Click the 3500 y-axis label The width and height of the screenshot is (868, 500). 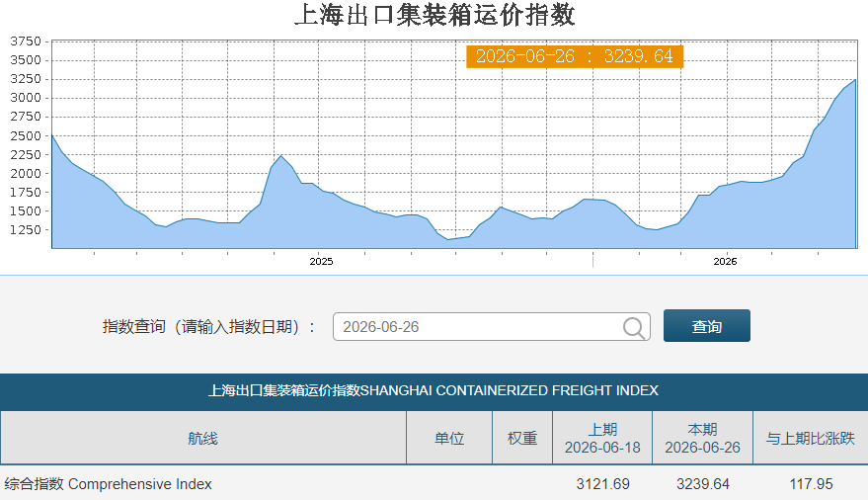tap(26, 60)
